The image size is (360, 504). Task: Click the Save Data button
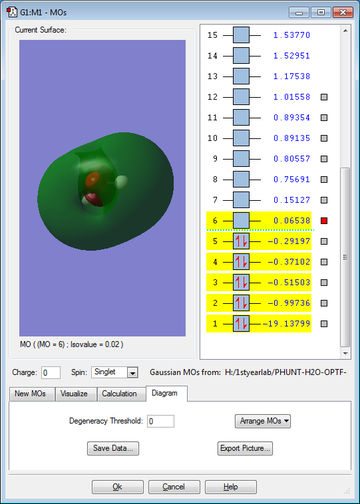[113, 448]
